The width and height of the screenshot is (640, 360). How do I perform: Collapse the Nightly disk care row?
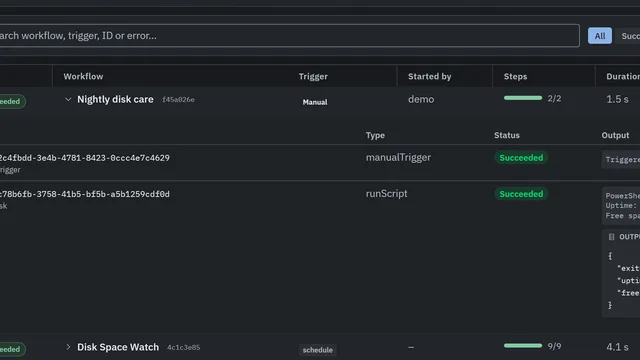(68, 99)
